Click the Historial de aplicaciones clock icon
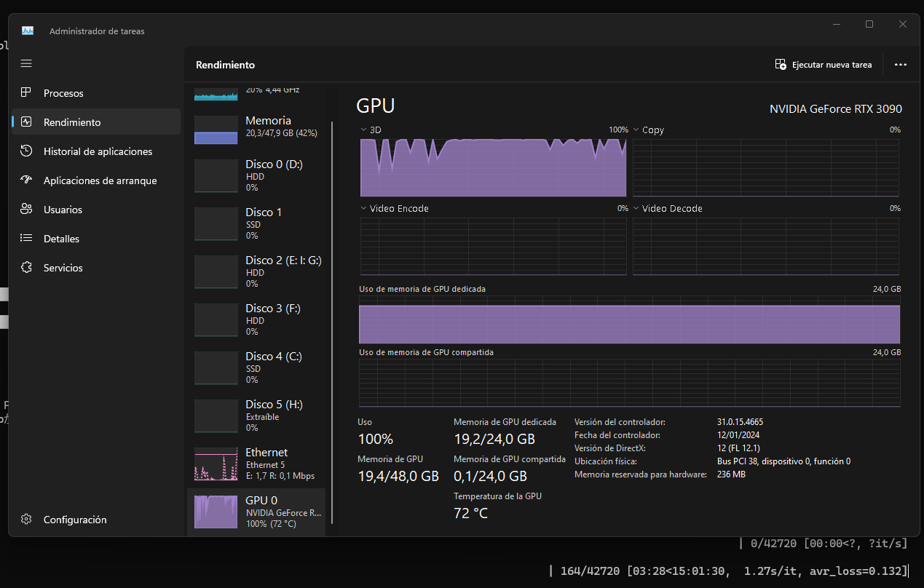This screenshot has width=924, height=588. [x=26, y=151]
